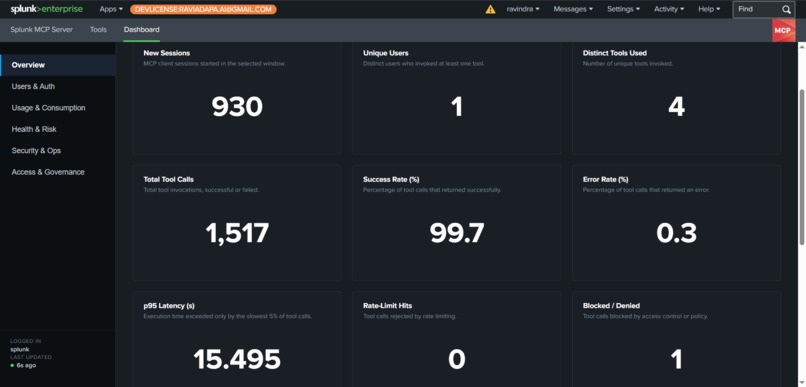Image resolution: width=806 pixels, height=387 pixels.
Task: Open the warning triangle alert icon
Action: 490,9
